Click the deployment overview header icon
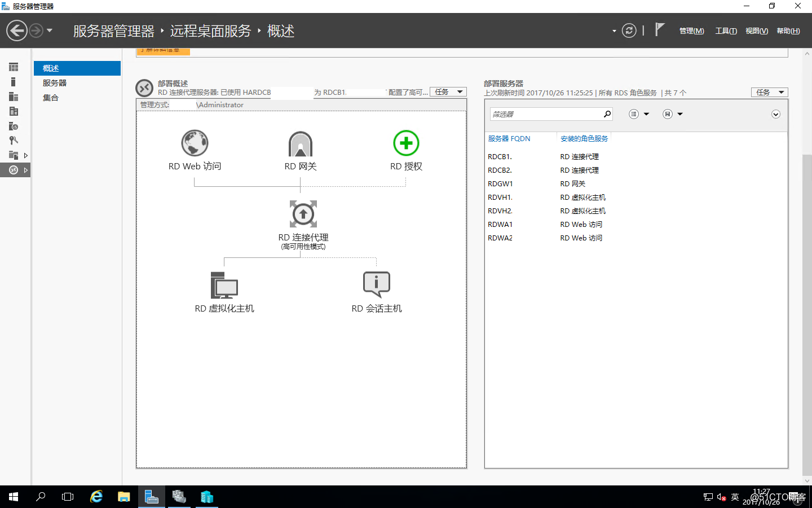 [144, 88]
